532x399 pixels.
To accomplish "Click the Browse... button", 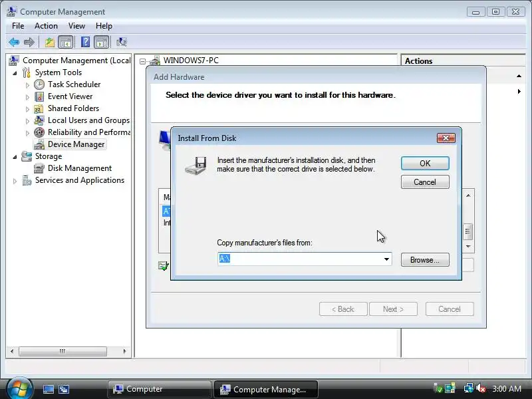I will coord(425,260).
